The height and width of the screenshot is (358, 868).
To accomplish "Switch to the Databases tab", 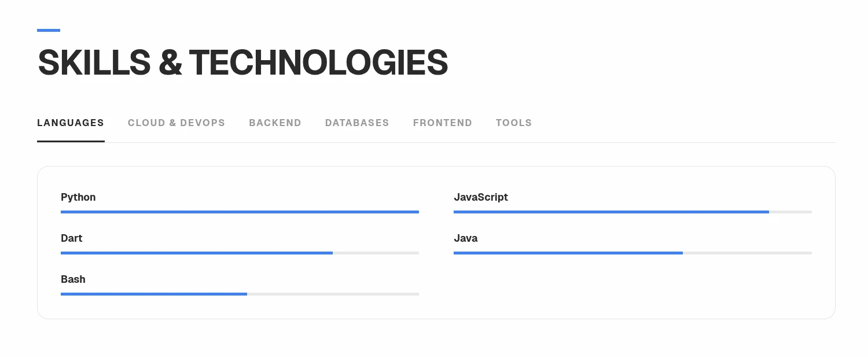I will coord(357,123).
